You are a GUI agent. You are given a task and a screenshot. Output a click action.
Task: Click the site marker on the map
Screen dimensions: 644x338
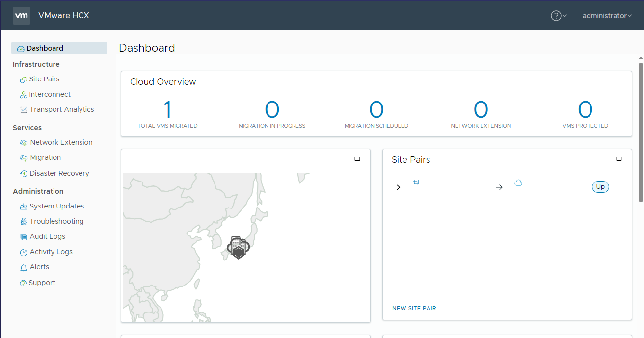[x=239, y=247]
